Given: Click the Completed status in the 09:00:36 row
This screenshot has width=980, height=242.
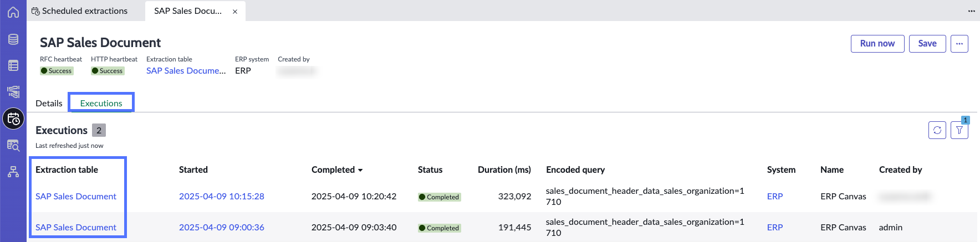Looking at the screenshot, I should [x=439, y=228].
